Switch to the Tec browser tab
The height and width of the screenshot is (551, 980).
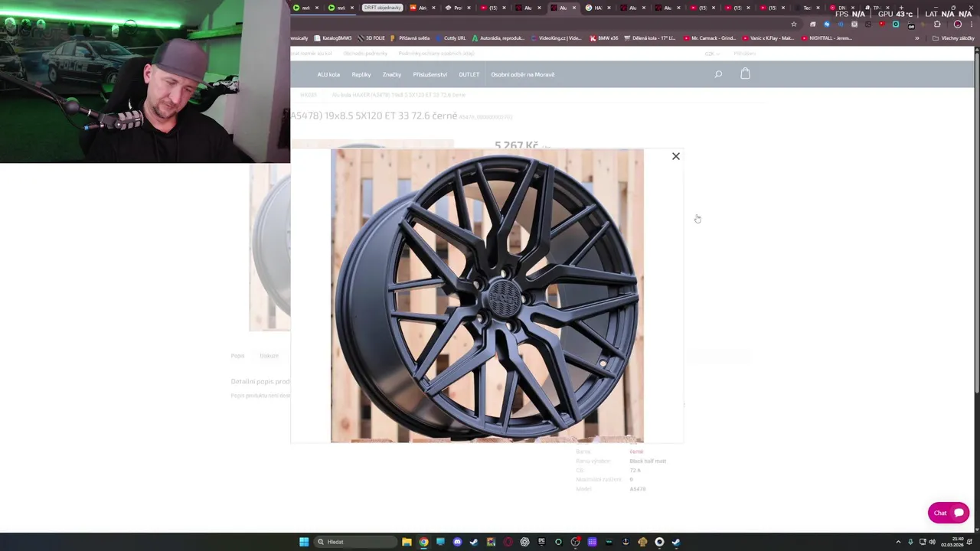coord(808,8)
